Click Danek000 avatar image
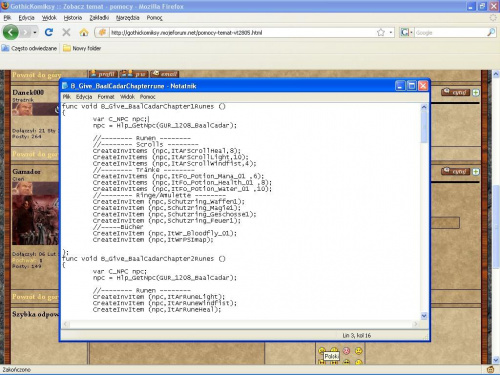500x375 pixels. pos(35,109)
